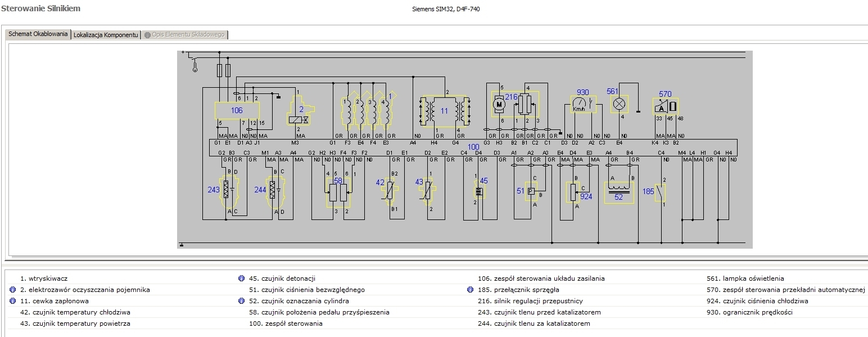This screenshot has width=868, height=337.
Task: Click legend entry czujnik tlenu za katalizatorem
Action: [534, 323]
